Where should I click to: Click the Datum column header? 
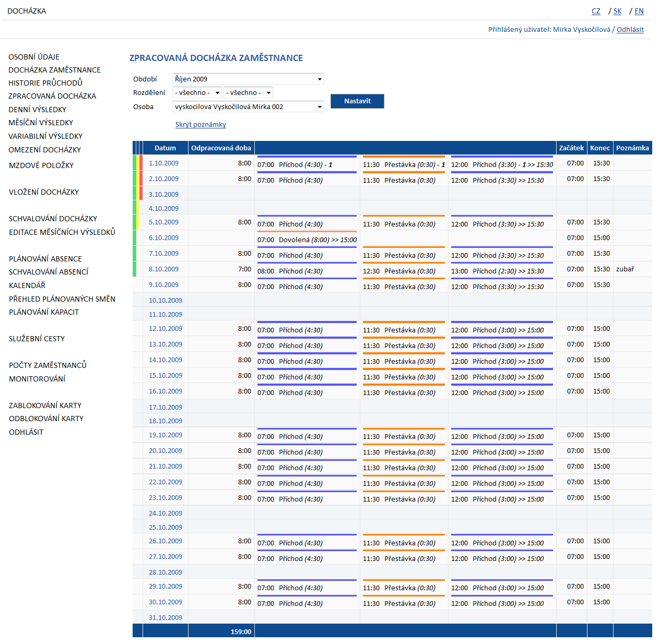pyautogui.click(x=165, y=148)
